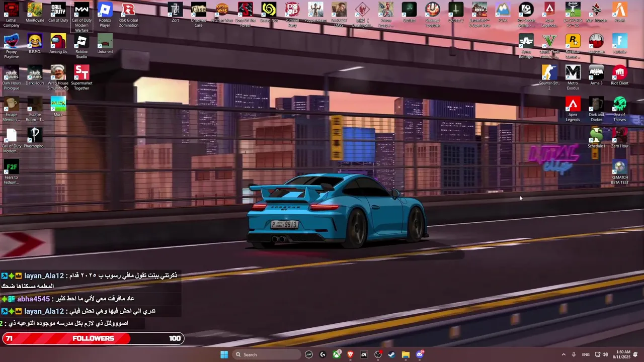Viewport: 644px width, 362px height.
Task: Click the Chained Together icon
Action: pos(432,15)
